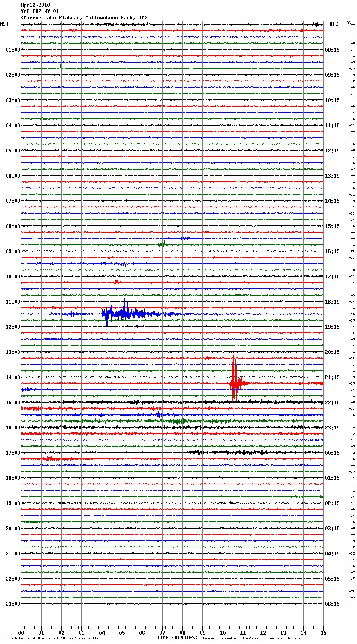Click minute tick label "12" on time axis
357x644 pixels.
coord(263,633)
